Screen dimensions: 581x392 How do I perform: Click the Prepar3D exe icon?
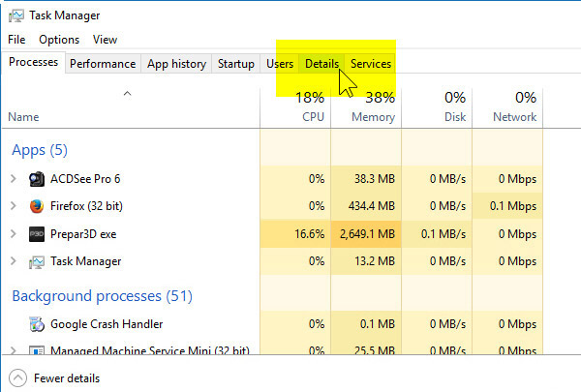point(37,234)
